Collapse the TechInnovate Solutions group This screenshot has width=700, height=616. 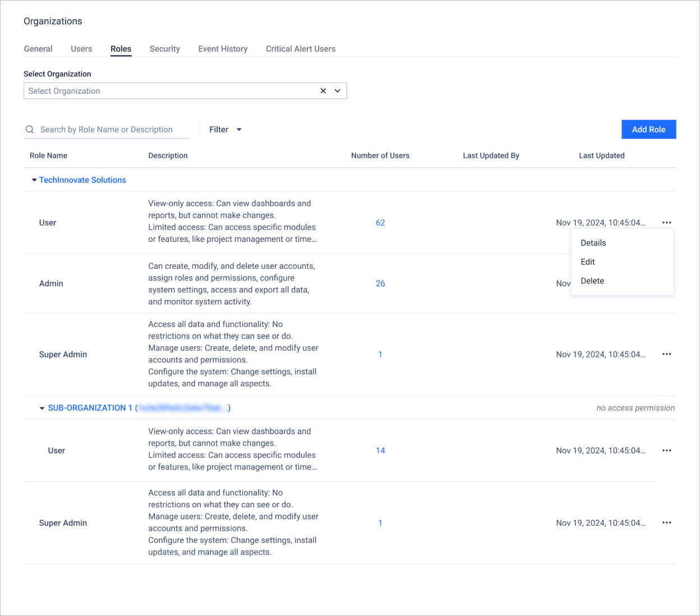pyautogui.click(x=34, y=180)
